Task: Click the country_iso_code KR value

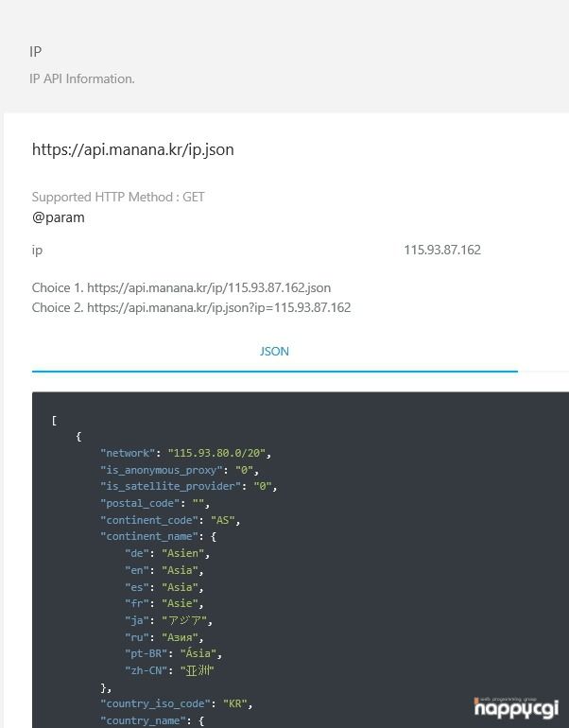Action: click(235, 703)
